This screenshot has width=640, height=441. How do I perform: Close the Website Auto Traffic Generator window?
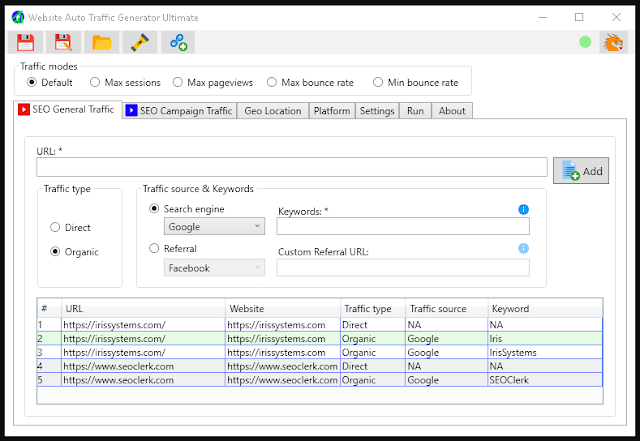[616, 17]
